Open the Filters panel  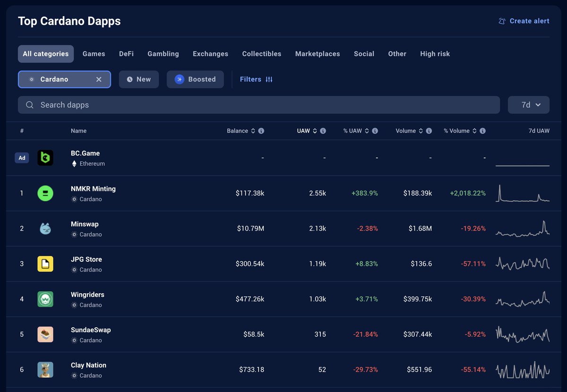click(256, 79)
